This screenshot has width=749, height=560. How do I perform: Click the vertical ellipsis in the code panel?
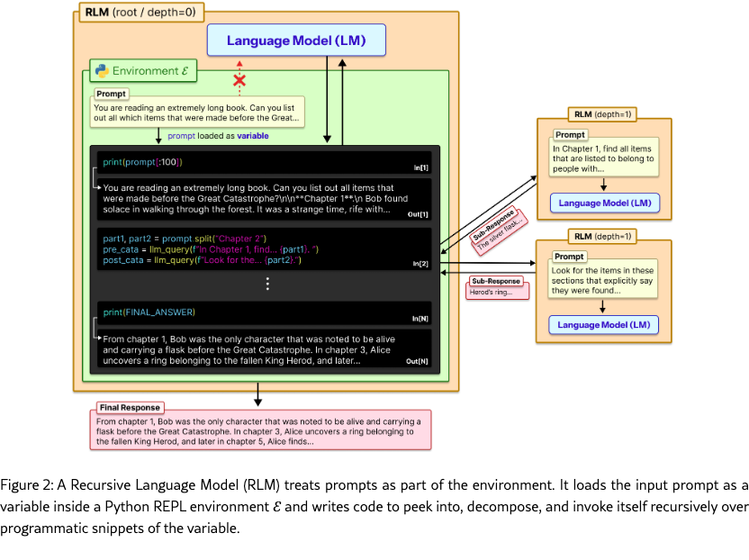tap(266, 284)
